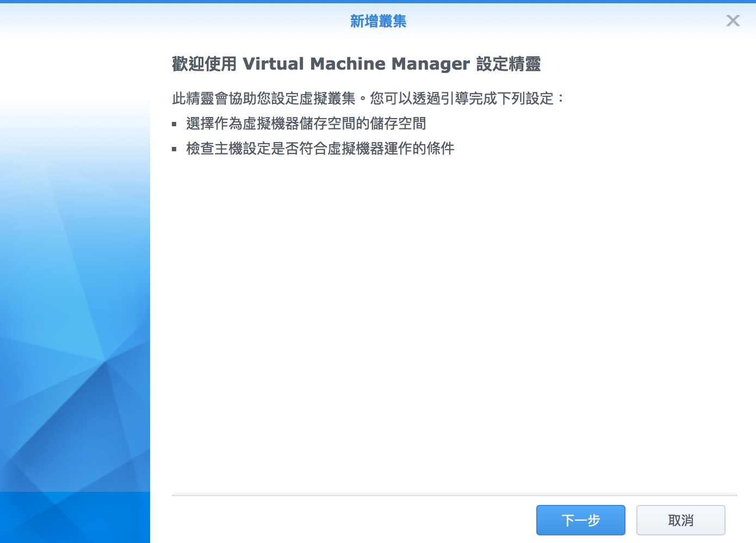Click the square bullet marker before 檢查主機
This screenshot has width=756, height=543.
click(175, 149)
